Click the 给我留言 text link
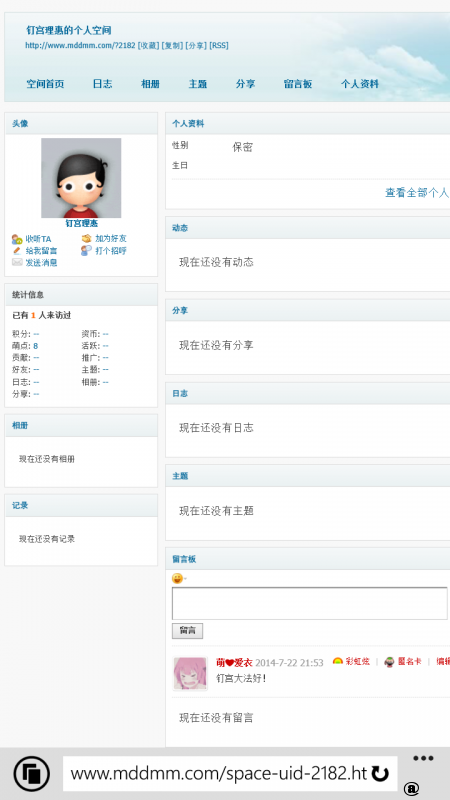Viewport: 450px width, 800px height. (x=41, y=251)
